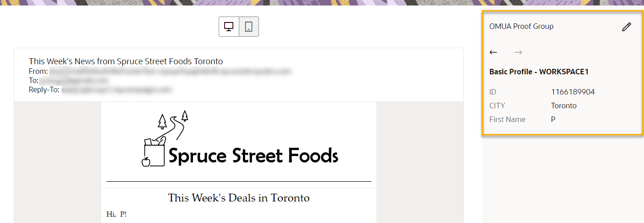Screen dimensions: 644x223
Task: Go to previous proof recipient arrow
Action: [493, 52]
